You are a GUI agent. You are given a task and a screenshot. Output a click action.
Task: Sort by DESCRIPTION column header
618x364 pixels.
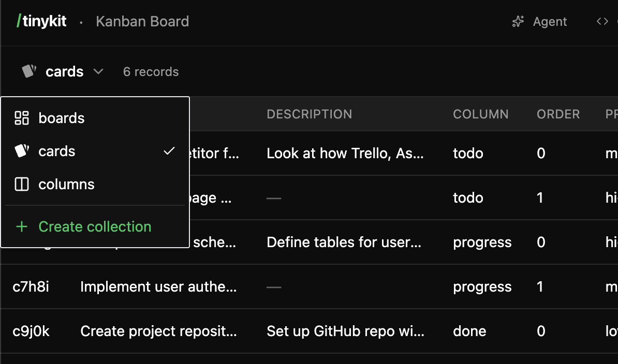coord(310,114)
